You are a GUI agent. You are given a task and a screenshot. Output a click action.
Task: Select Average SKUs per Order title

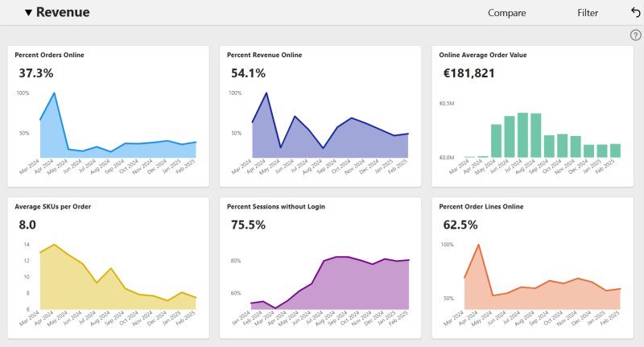53,207
